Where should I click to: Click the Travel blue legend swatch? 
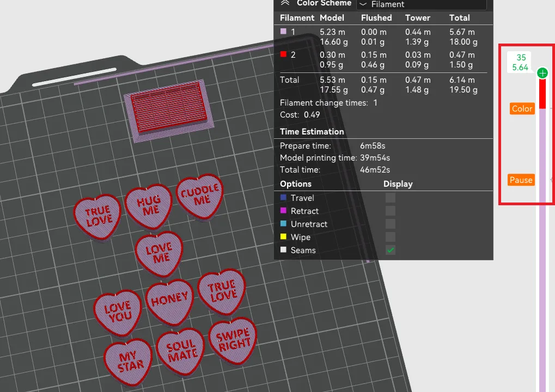[x=283, y=198]
